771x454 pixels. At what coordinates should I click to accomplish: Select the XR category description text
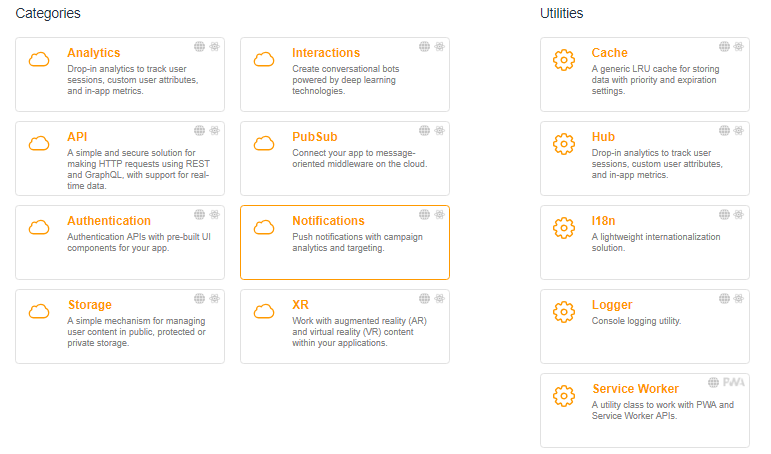pos(358,332)
